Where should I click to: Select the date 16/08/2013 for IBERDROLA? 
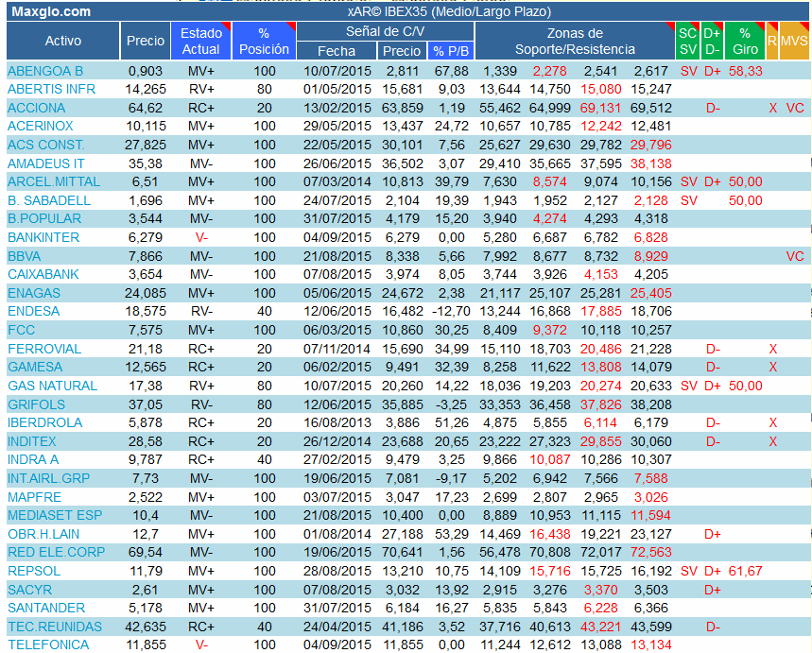coord(337,422)
